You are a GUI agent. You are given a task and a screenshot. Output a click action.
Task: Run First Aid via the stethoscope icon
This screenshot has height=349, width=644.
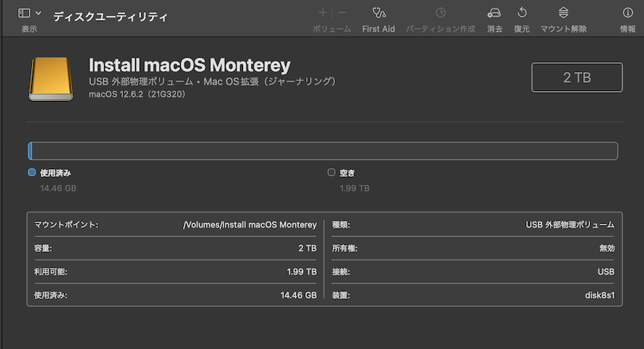click(x=378, y=13)
